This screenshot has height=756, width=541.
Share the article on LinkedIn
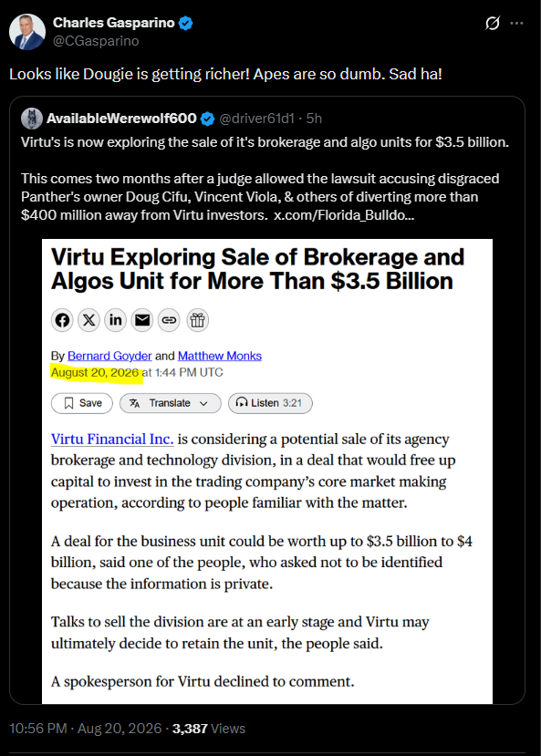tap(116, 320)
